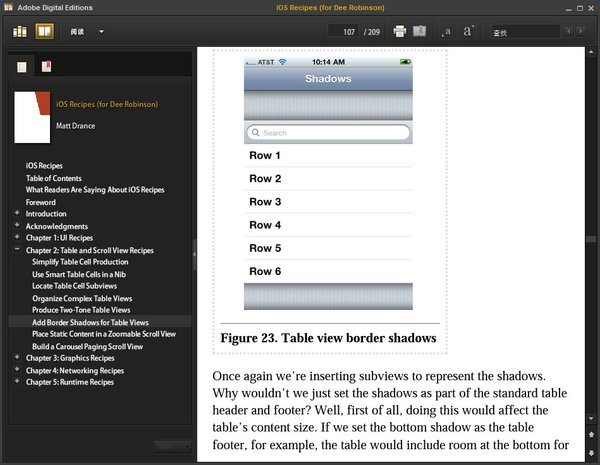Open iOS Recipes contents entry
Viewport: 600px width, 465px height.
click(44, 166)
